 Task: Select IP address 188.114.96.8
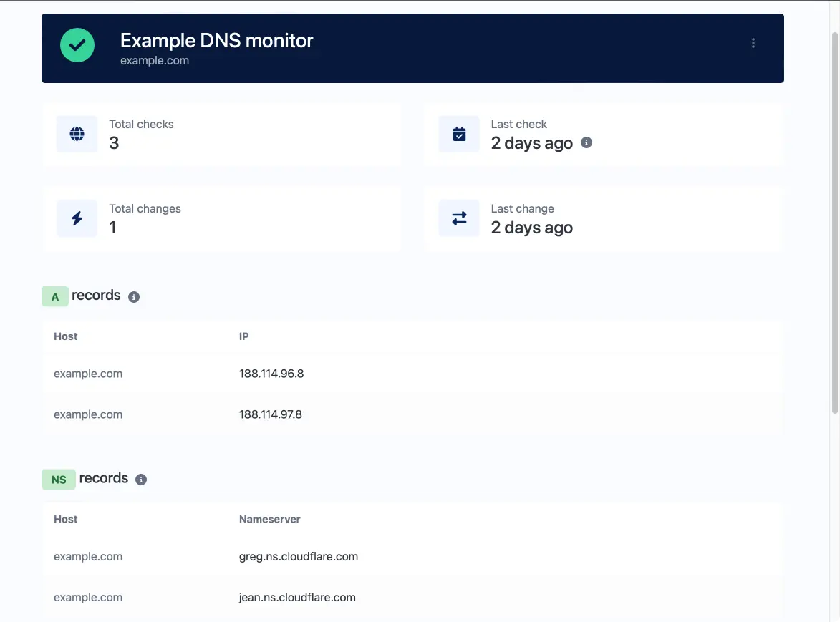click(x=271, y=374)
